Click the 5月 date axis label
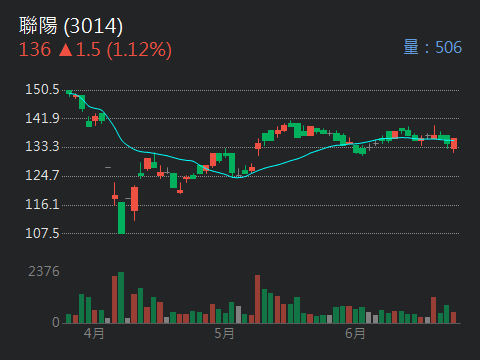The width and height of the screenshot is (480, 360). (224, 333)
